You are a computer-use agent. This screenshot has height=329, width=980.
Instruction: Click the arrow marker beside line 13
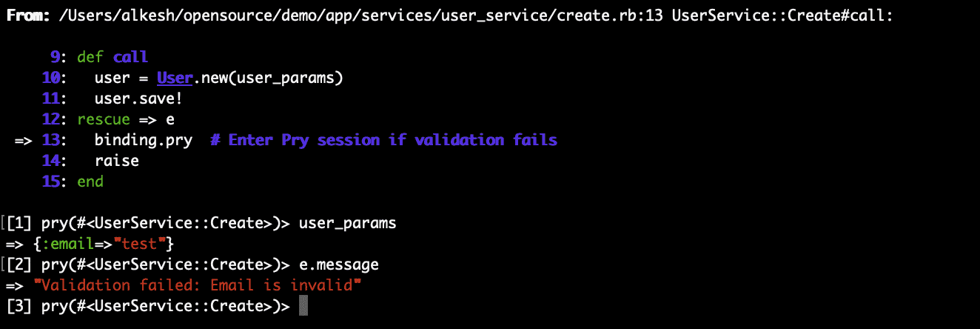[24, 140]
